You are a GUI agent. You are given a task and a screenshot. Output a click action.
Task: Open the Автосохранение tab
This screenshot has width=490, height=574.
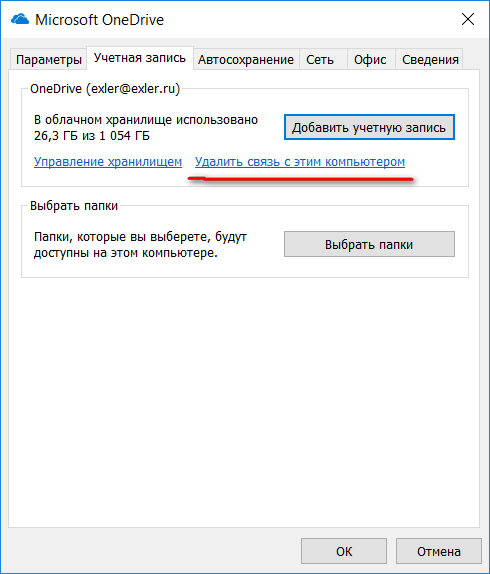point(246,59)
